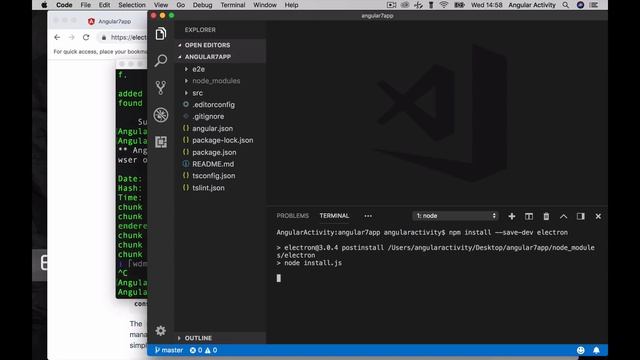Open the macOS Spotlight search icon

pos(565,5)
